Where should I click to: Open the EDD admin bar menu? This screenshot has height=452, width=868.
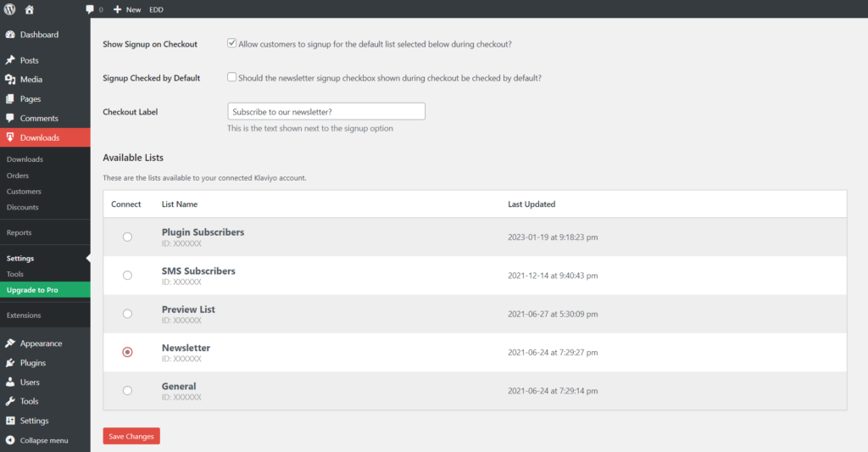(x=156, y=9)
